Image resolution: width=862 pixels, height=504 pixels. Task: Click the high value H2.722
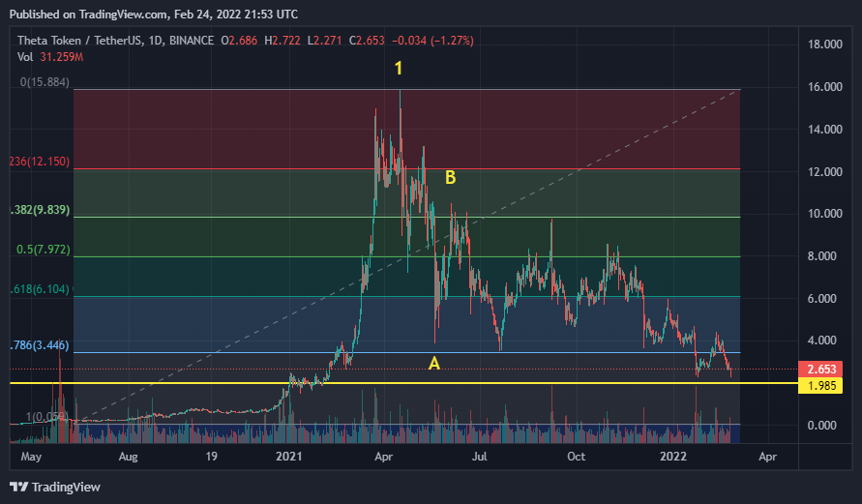point(282,40)
